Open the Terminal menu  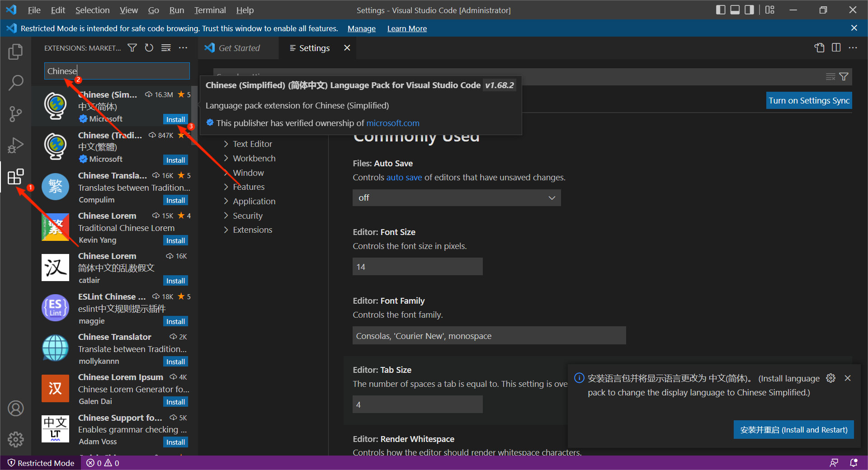tap(209, 10)
